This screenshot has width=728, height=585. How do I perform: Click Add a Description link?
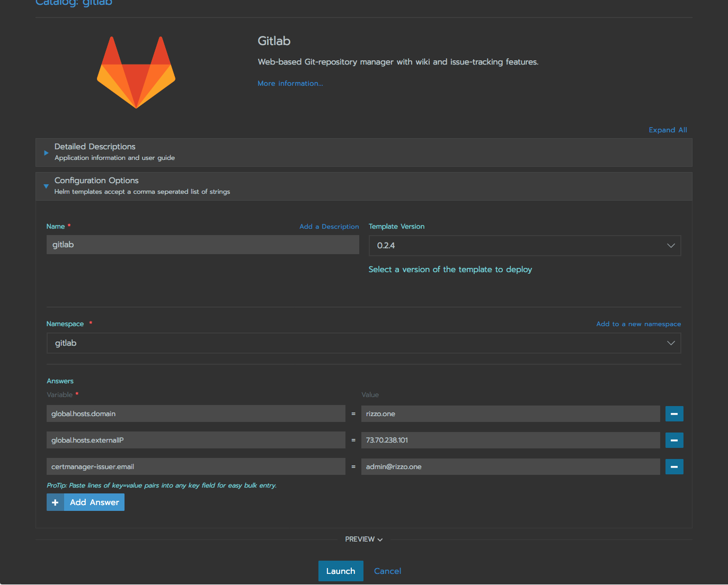tap(329, 226)
